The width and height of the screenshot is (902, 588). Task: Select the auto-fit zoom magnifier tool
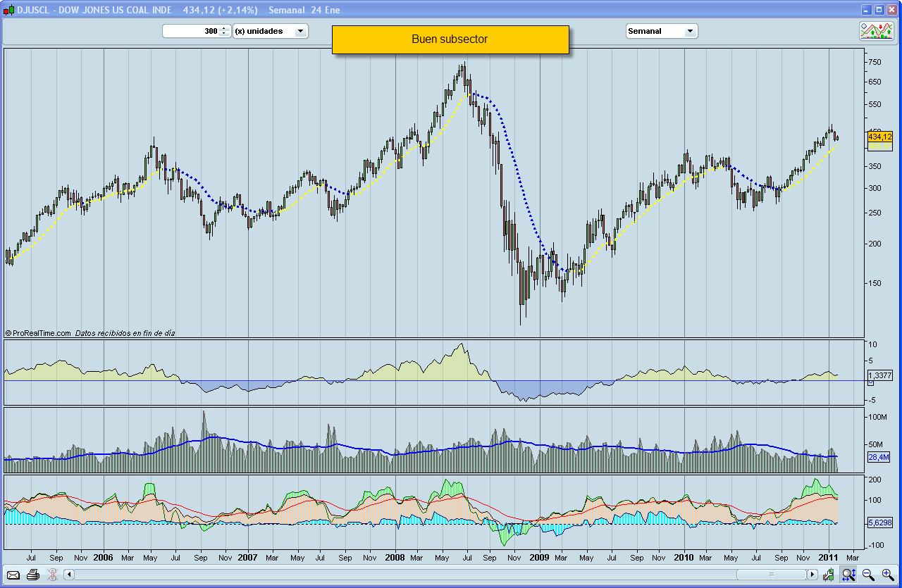pos(848,575)
